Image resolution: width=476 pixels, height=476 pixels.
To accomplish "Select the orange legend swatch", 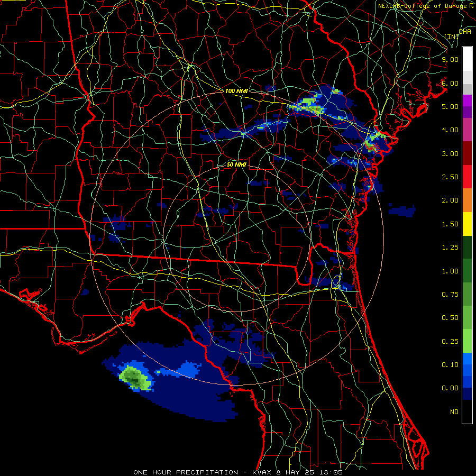I will [x=467, y=200].
